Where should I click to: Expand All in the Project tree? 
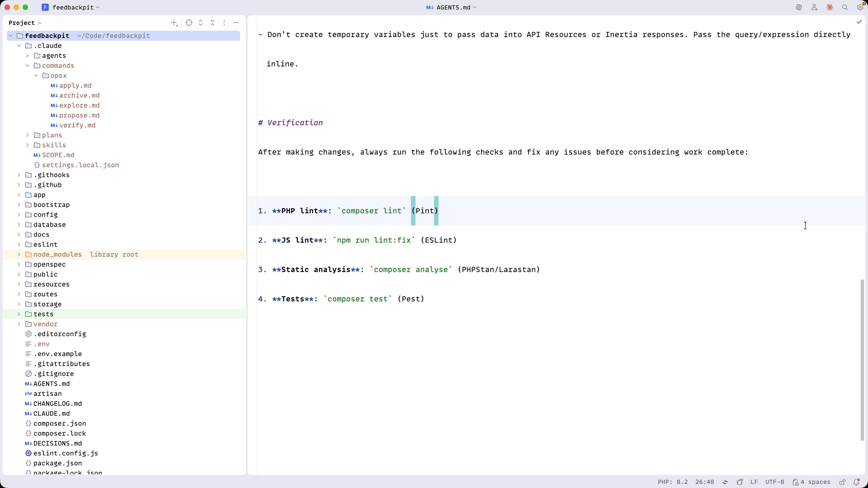tap(201, 23)
